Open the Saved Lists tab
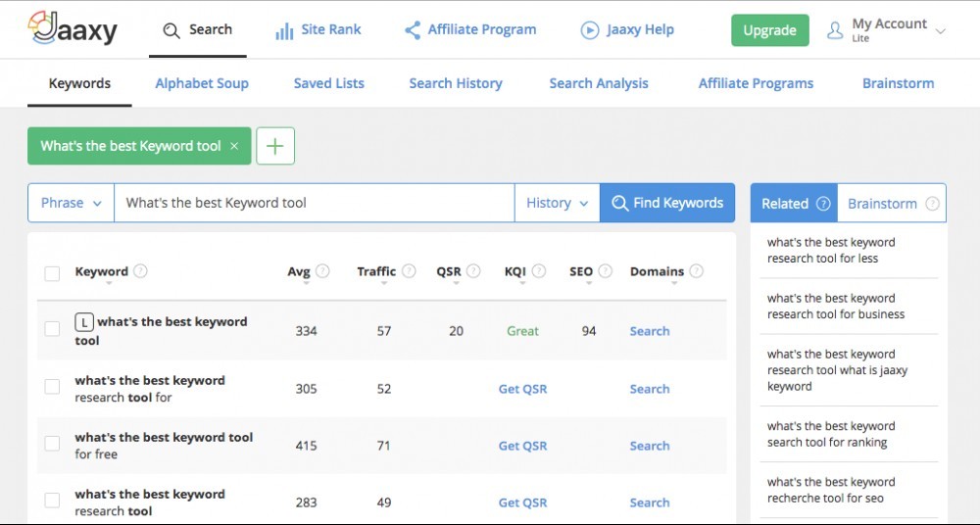Viewport: 980px width, 525px height. [x=328, y=84]
